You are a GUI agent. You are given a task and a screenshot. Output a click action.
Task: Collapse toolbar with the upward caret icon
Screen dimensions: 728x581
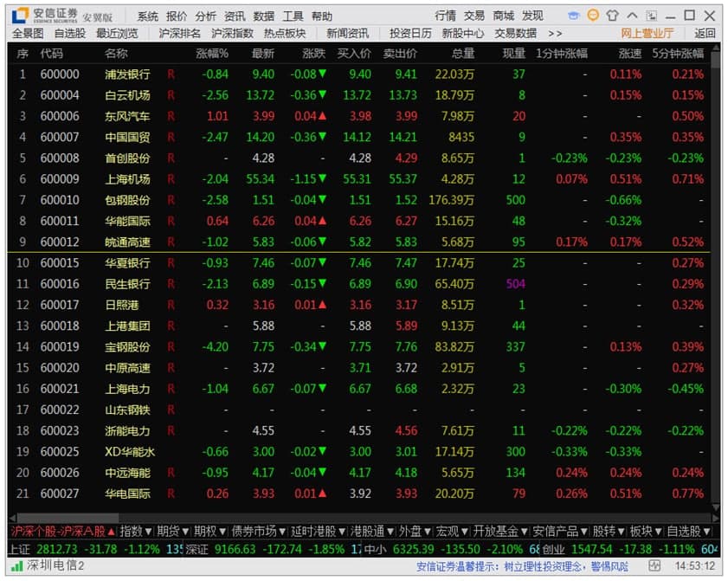pyautogui.click(x=632, y=16)
